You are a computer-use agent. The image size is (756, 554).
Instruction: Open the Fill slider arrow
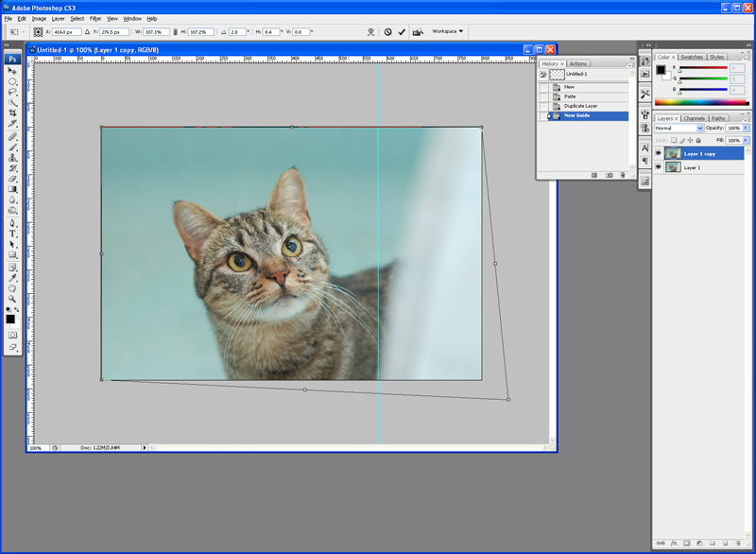(747, 140)
